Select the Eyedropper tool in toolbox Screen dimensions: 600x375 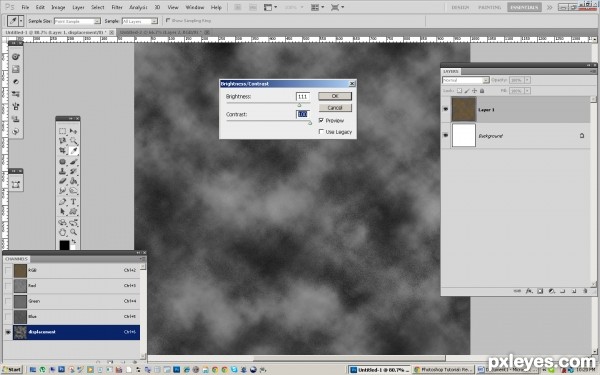point(73,150)
